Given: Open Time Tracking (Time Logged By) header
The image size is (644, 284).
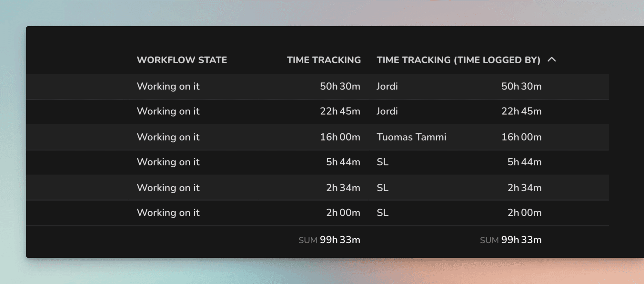Looking at the screenshot, I should click(458, 60).
